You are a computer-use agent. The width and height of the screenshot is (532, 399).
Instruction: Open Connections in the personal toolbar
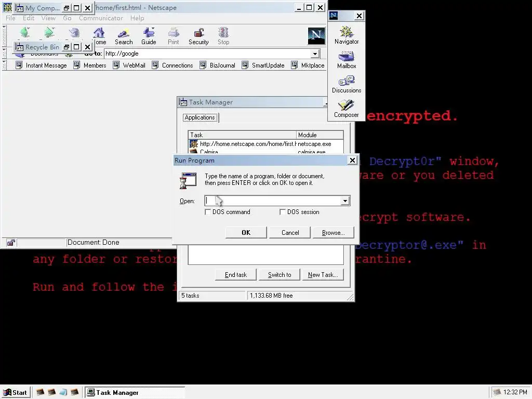(172, 65)
